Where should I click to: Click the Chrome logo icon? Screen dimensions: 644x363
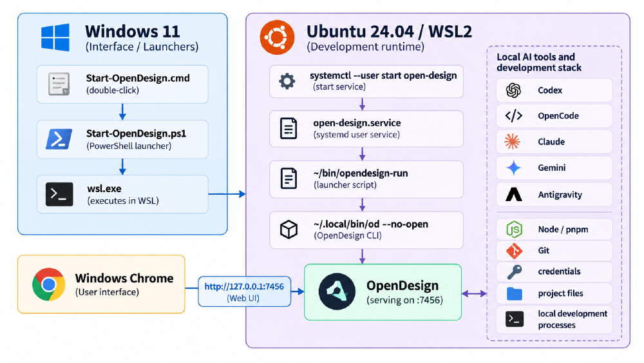(48, 284)
